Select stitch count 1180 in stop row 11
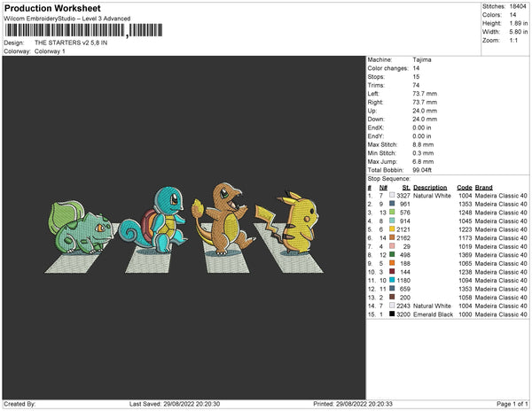 click(403, 280)
